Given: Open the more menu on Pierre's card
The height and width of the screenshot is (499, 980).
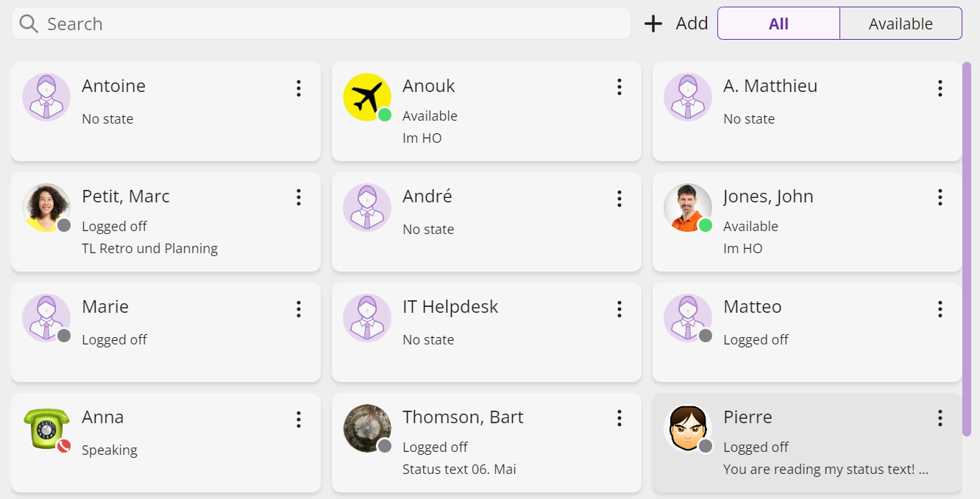Looking at the screenshot, I should 940,418.
